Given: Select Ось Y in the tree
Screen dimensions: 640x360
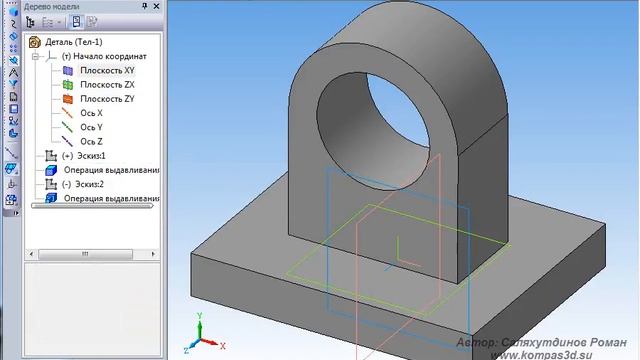Looking at the screenshot, I should 91,127.
